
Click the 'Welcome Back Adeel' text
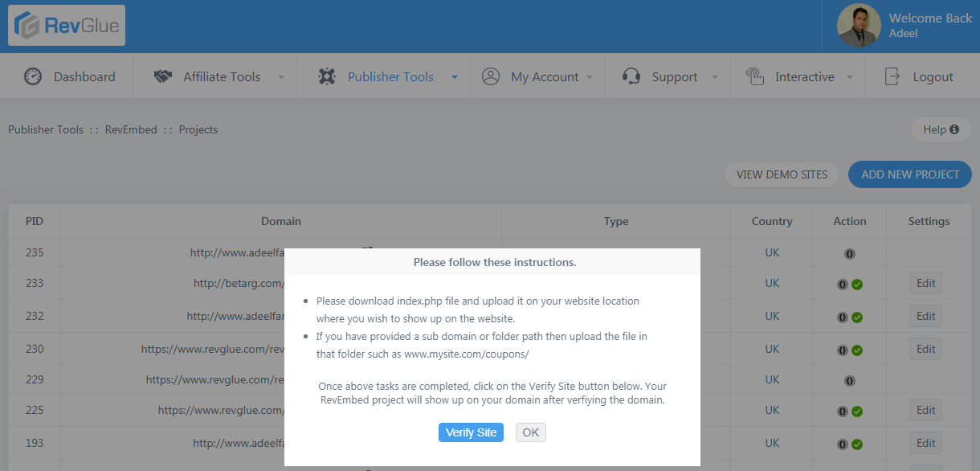pos(930,26)
